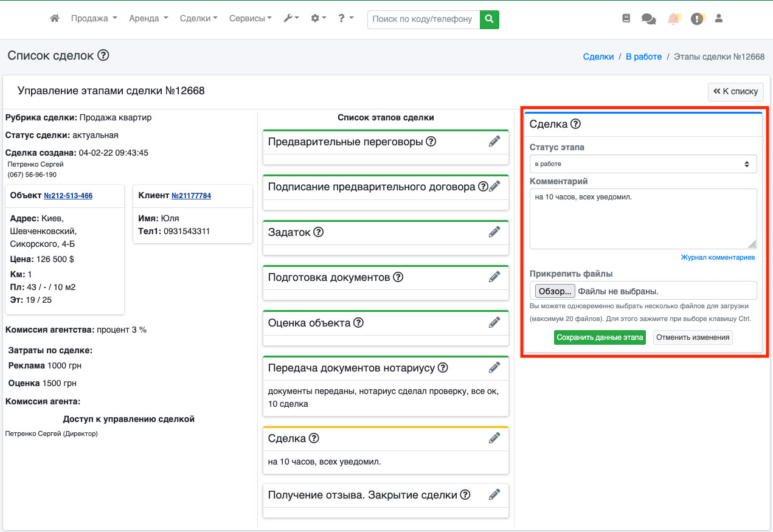Screen dimensions: 773x532
Task: Open the Продажа menu
Action: click(x=94, y=19)
